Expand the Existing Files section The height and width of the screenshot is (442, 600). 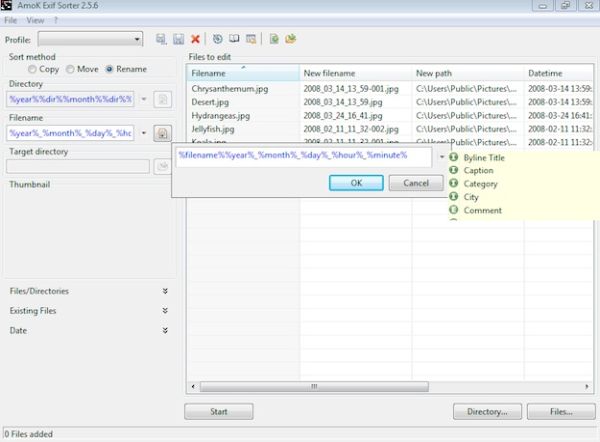pyautogui.click(x=165, y=311)
